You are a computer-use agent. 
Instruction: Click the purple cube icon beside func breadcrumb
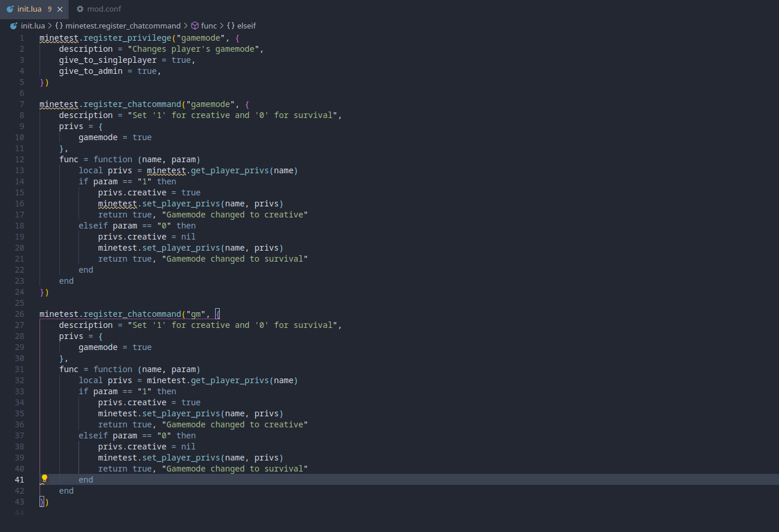coord(195,26)
